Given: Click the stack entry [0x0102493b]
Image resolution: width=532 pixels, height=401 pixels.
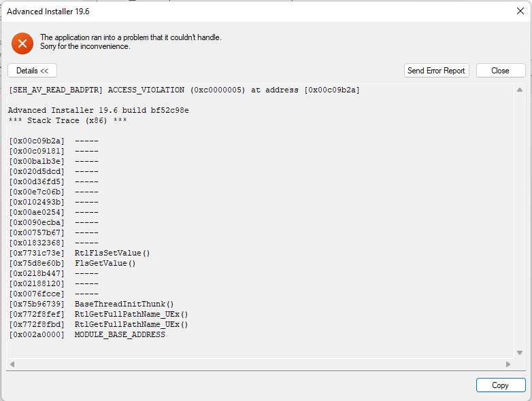Looking at the screenshot, I should tap(53, 202).
